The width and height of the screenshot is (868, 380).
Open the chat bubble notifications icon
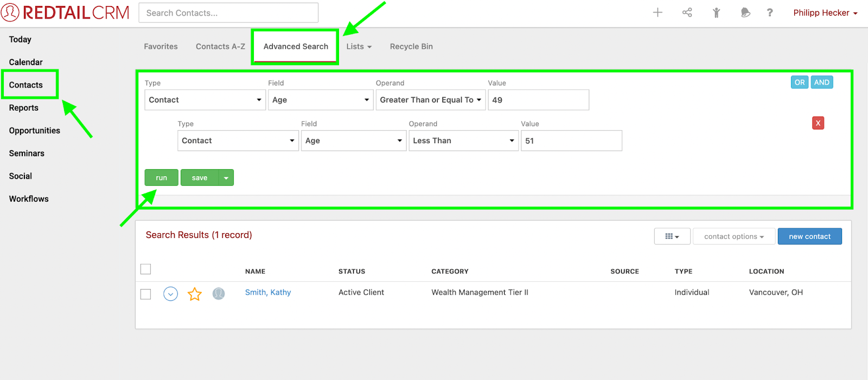click(745, 12)
